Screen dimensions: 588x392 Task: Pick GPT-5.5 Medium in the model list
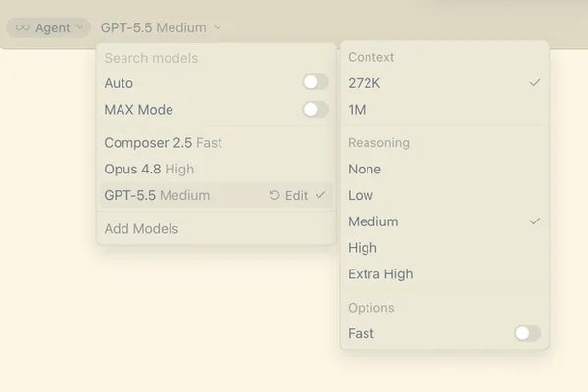point(217,195)
